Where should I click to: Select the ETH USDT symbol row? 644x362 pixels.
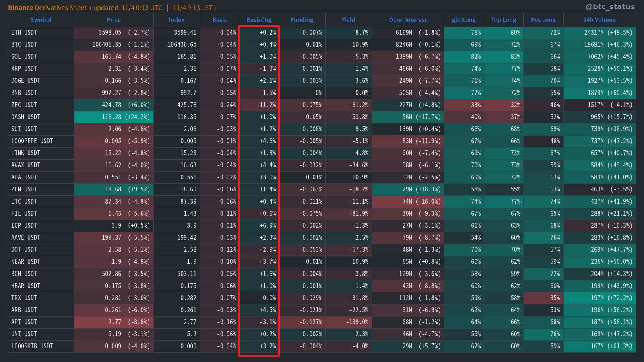[x=24, y=33]
